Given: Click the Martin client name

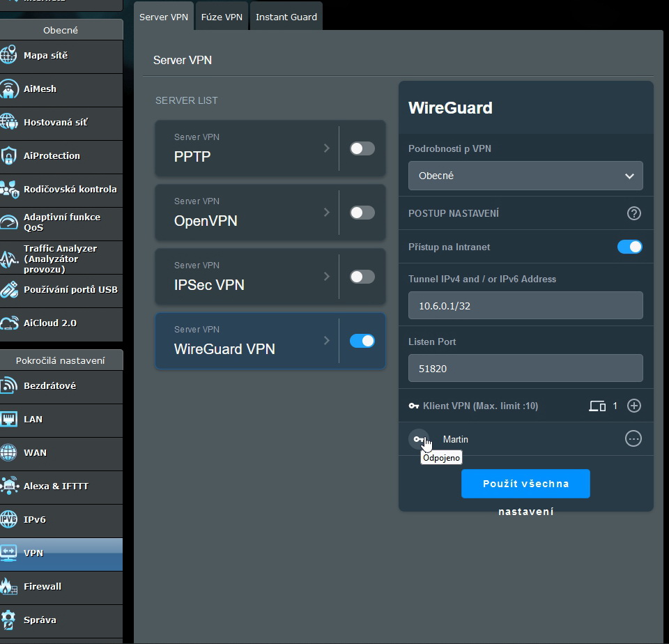Looking at the screenshot, I should click(455, 439).
